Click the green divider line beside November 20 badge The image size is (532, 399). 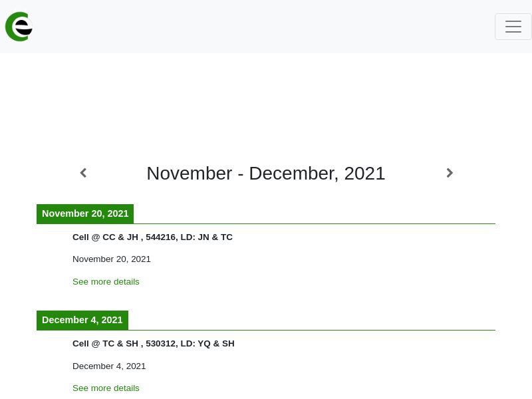[x=315, y=223]
